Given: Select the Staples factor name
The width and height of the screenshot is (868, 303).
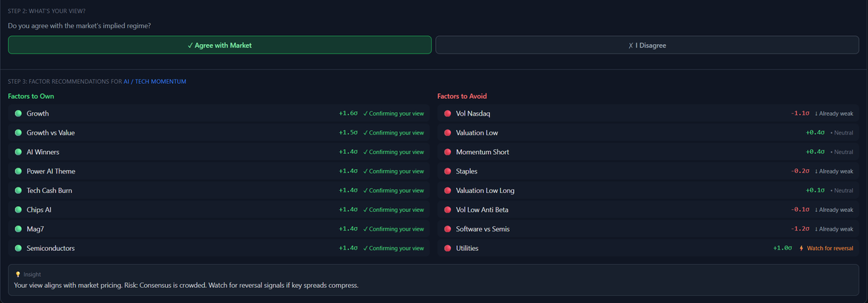Looking at the screenshot, I should [467, 171].
